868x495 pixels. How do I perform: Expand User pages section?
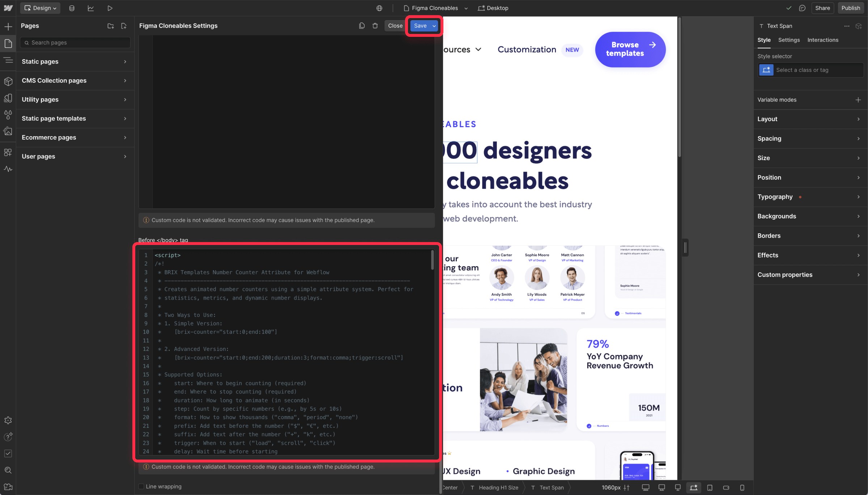pos(75,156)
